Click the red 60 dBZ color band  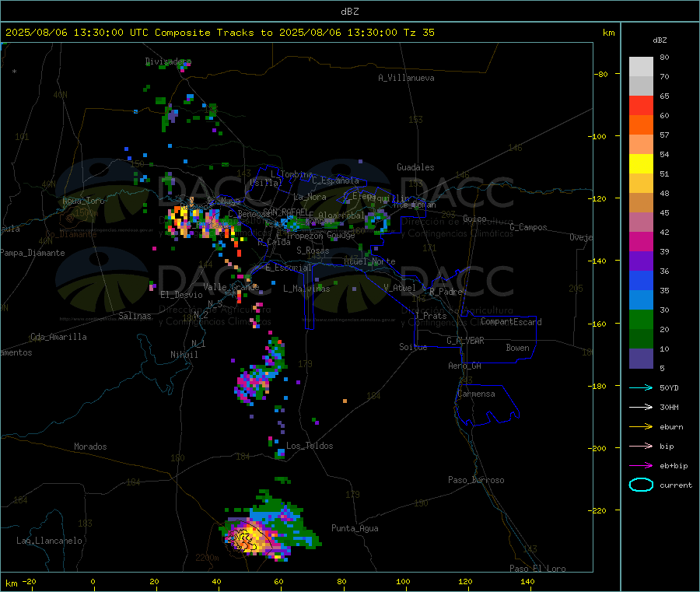641,105
